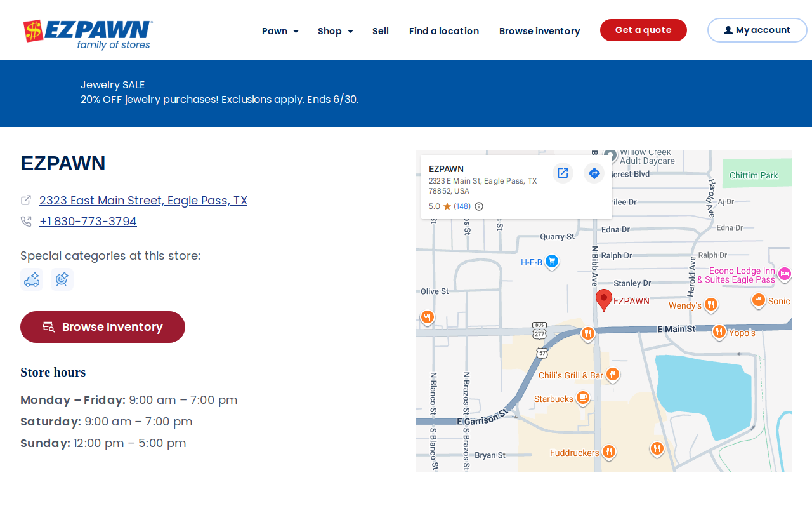Expand the Pawn dropdown menu
Image resolution: width=812 pixels, height=508 pixels.
point(280,31)
